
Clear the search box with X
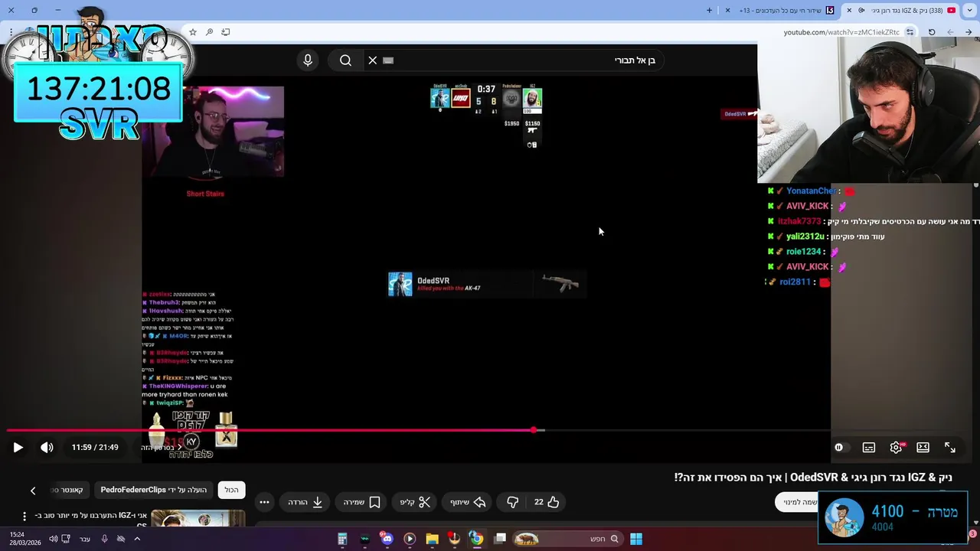(373, 60)
